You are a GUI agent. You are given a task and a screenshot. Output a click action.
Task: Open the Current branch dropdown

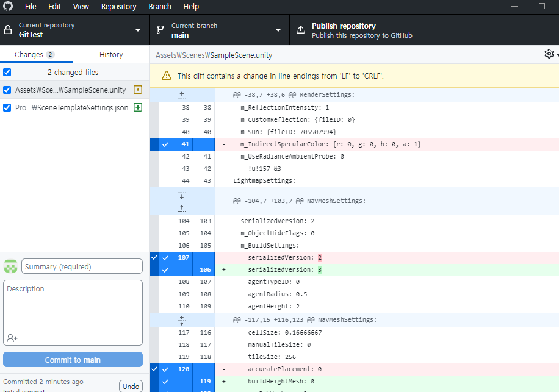[219, 30]
